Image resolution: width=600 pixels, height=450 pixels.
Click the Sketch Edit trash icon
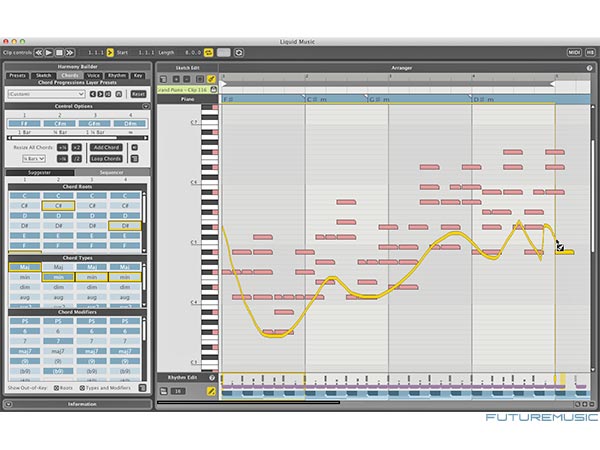[x=163, y=79]
